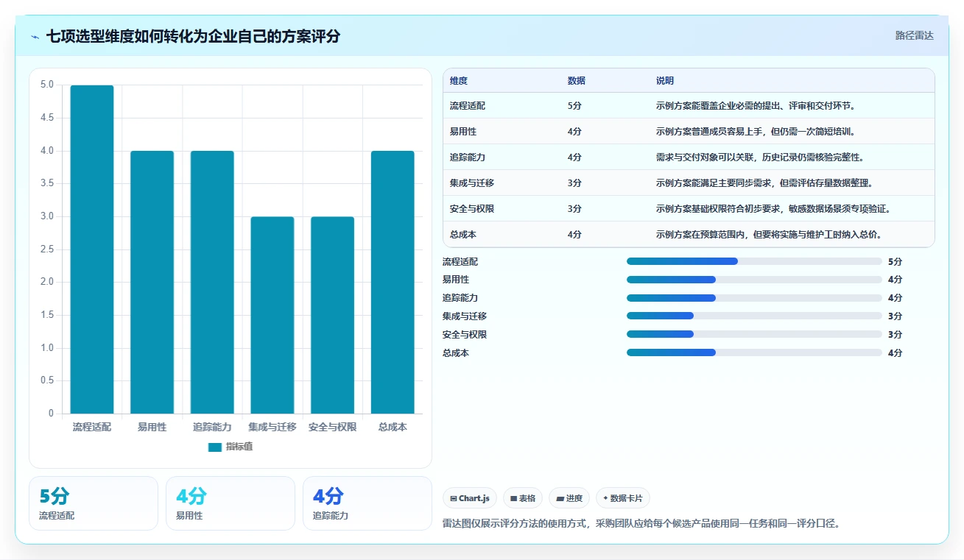Click the 集成与迁移 x-axis label
This screenshot has height=560, width=964.
click(272, 428)
